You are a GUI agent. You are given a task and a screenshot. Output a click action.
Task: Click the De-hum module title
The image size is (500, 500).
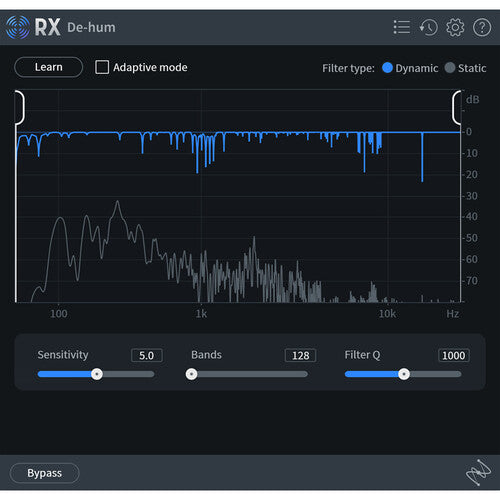[x=91, y=27]
